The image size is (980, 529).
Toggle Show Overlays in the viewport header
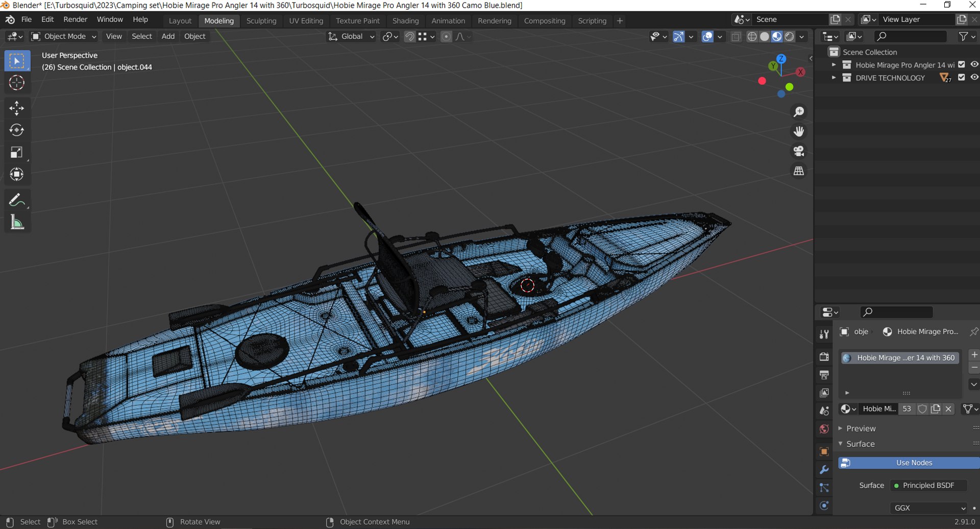707,37
